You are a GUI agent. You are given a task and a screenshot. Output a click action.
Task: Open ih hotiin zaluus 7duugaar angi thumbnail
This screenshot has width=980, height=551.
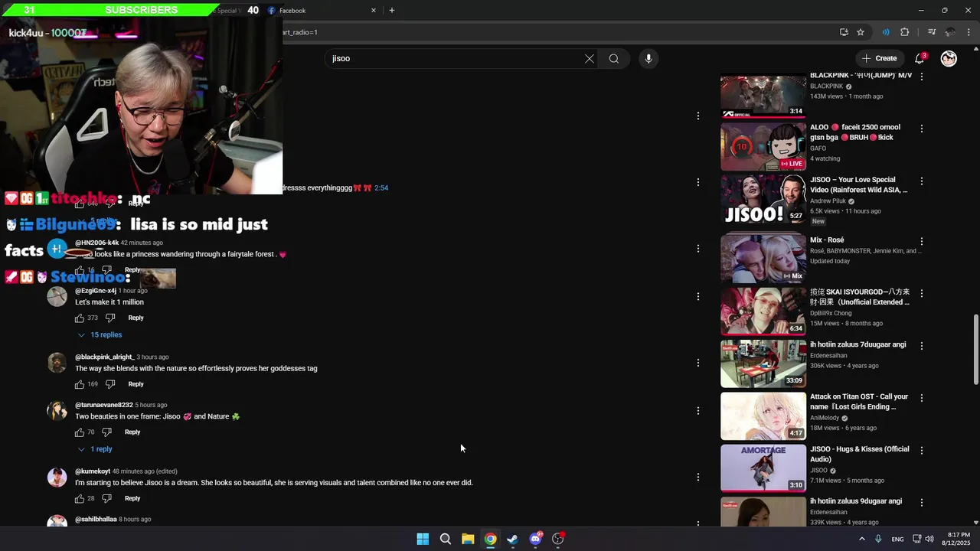(x=763, y=364)
